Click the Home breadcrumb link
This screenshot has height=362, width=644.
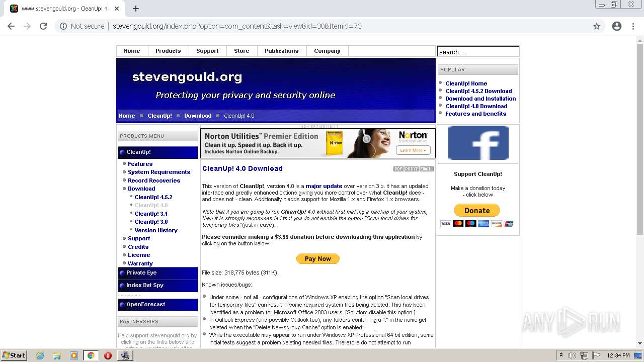tap(127, 116)
